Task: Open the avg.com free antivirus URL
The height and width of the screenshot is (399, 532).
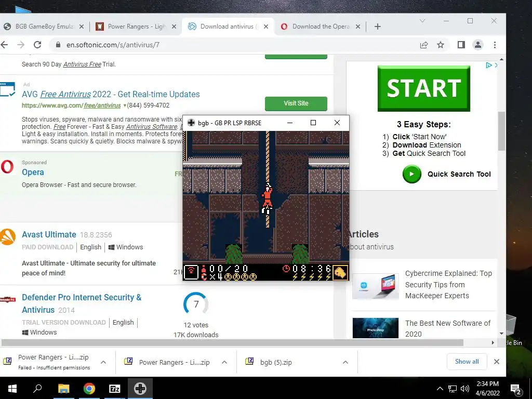Action: pyautogui.click(x=71, y=105)
